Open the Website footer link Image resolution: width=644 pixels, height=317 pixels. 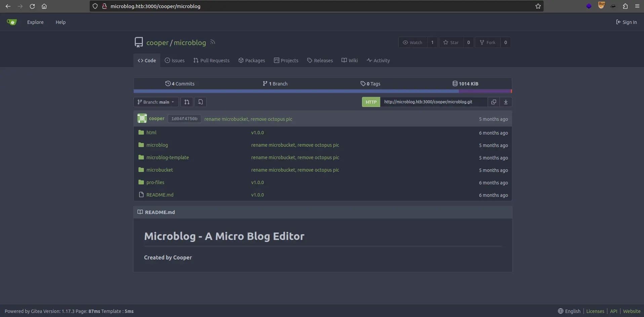click(x=632, y=311)
